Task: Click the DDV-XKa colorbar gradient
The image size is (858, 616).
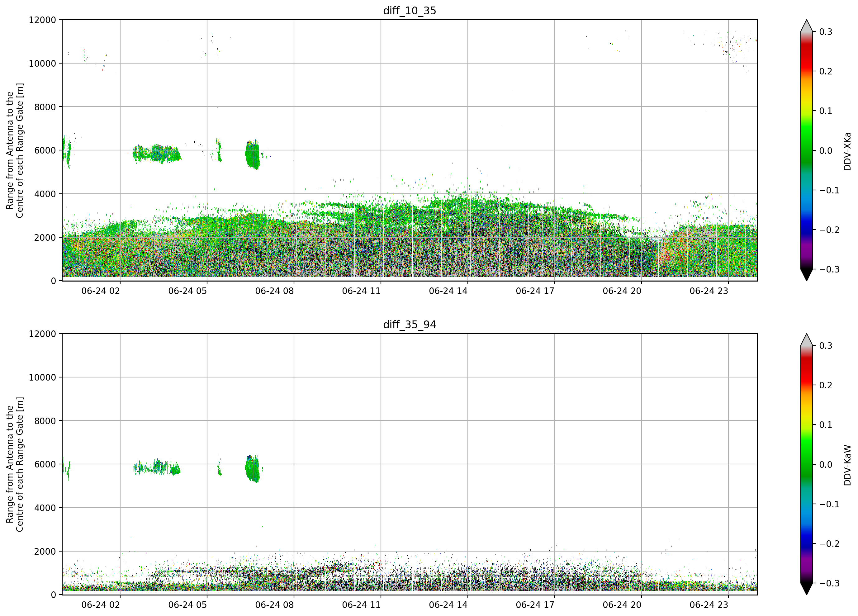Action: tap(807, 150)
